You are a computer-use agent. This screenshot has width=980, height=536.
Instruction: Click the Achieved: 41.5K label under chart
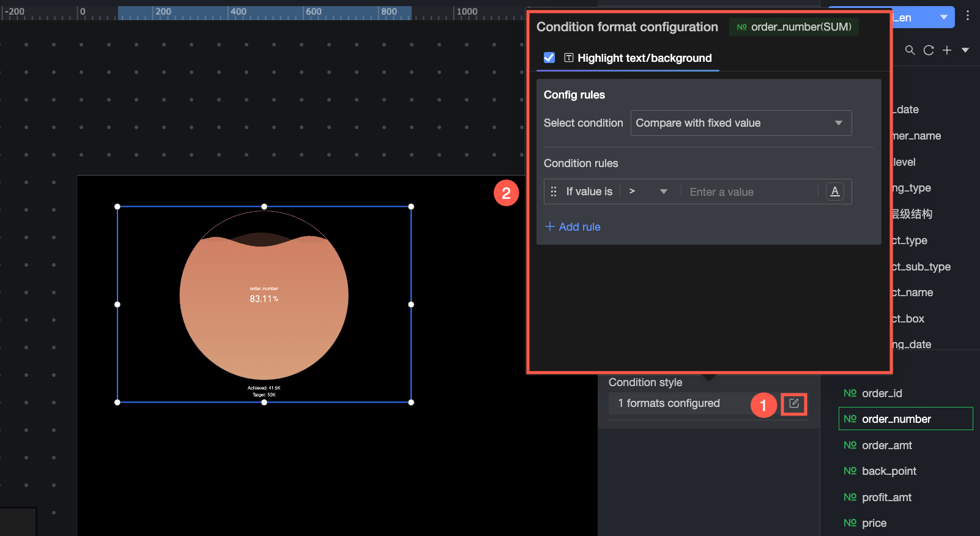pos(264,388)
